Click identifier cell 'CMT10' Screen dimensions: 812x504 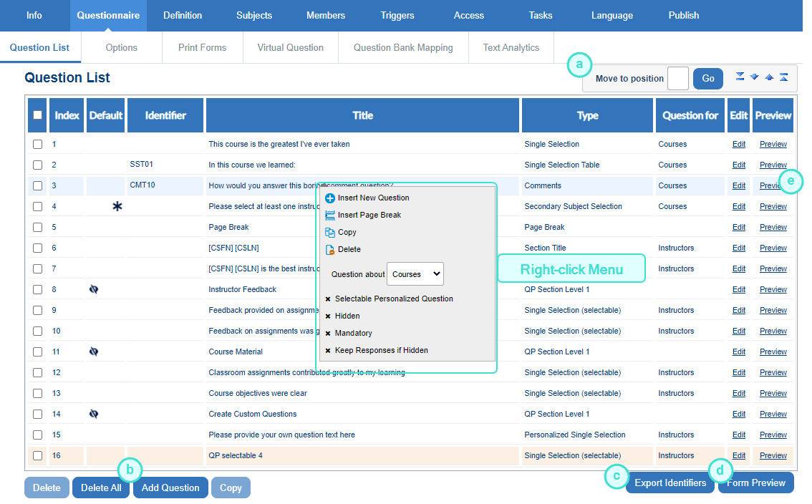(142, 185)
